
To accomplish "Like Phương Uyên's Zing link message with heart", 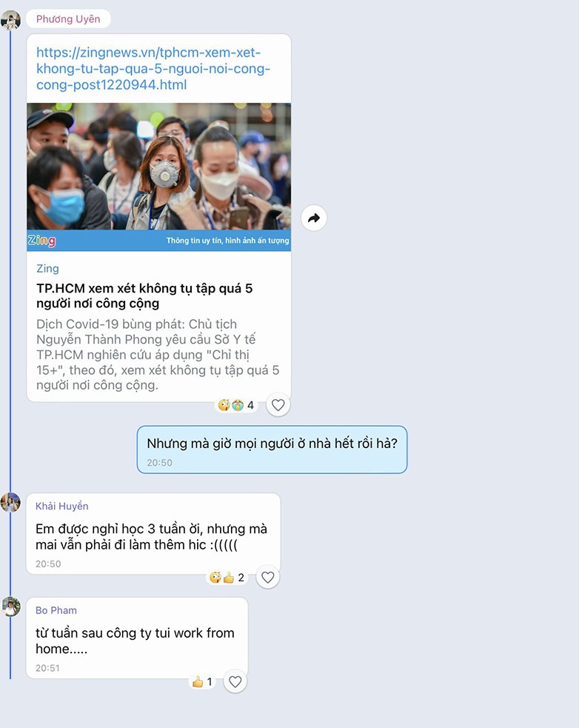I will tap(278, 405).
